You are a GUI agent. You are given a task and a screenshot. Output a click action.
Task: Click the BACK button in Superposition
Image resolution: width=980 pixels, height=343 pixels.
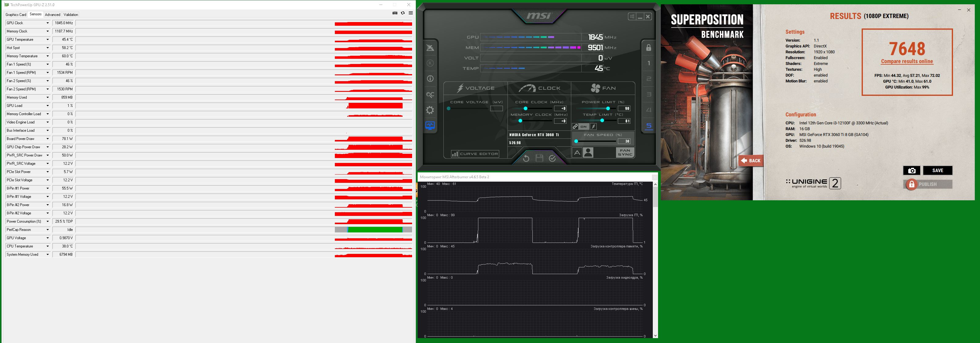coord(751,161)
